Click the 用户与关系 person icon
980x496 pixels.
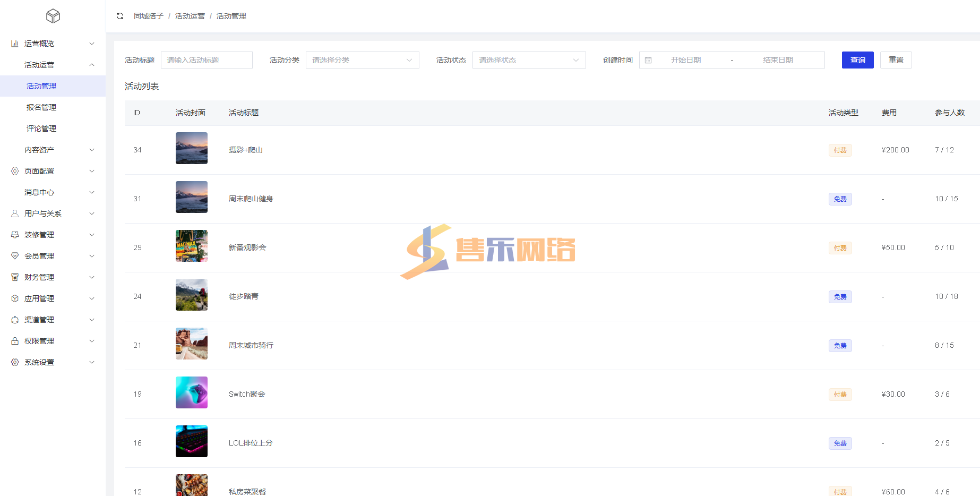[x=15, y=213]
